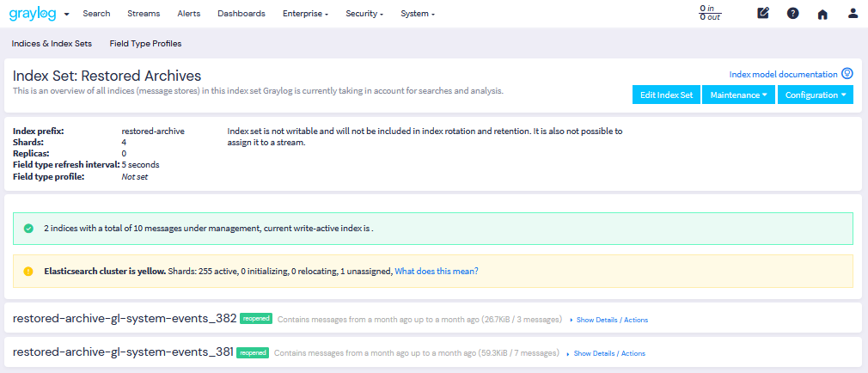
Task: Open dropdown caret beside Graylog logo
Action: 67,15
